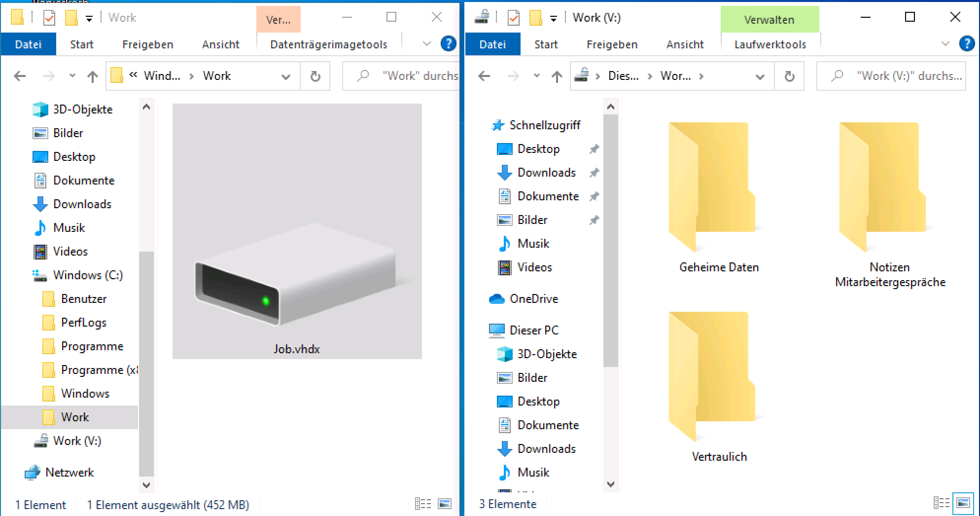
Task: Click Musik note icon in left window
Action: coord(40,228)
